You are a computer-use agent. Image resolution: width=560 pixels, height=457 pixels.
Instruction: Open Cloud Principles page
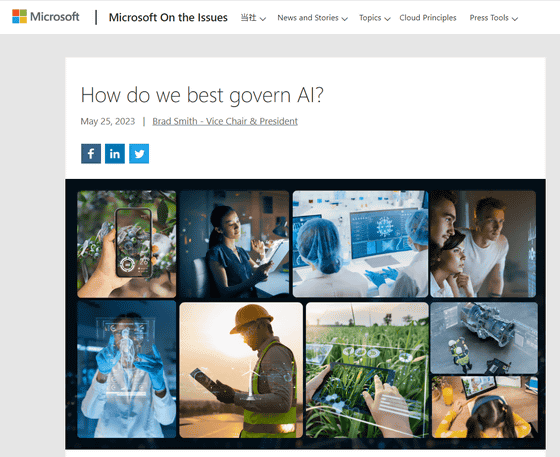tap(428, 18)
